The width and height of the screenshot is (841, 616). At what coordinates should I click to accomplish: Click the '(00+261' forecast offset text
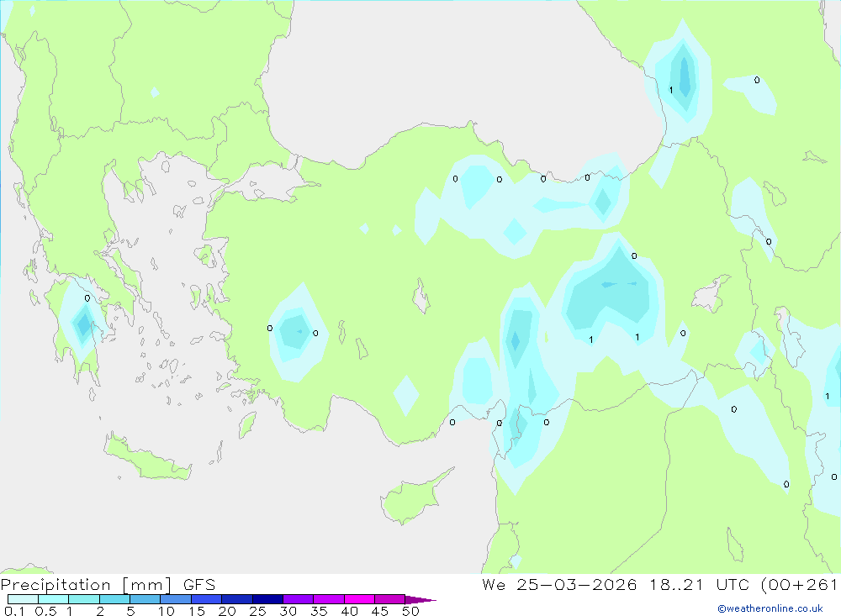tap(799, 585)
